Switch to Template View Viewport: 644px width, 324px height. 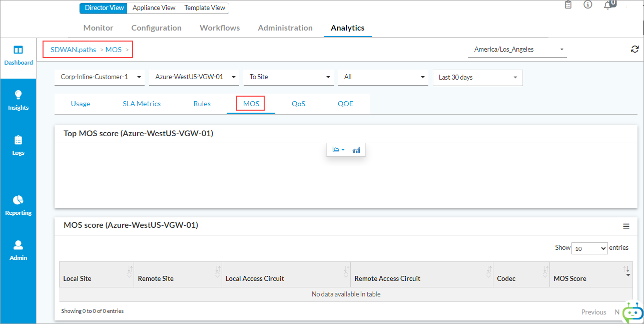tap(204, 8)
